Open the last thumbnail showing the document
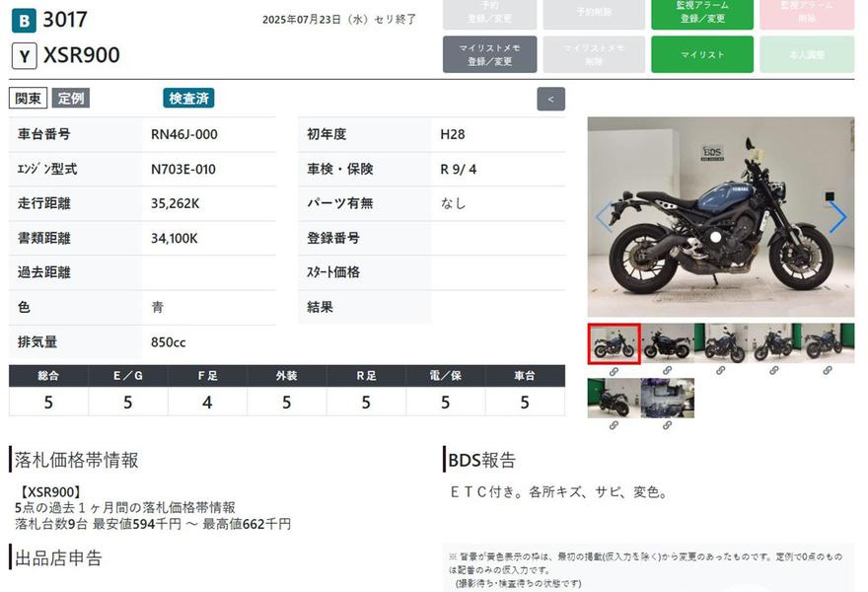The image size is (868, 592). point(668,398)
